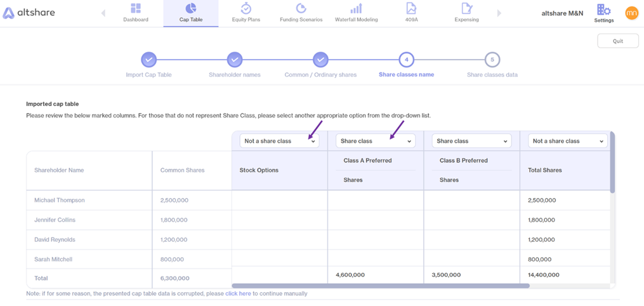Follow the 'click here' link to continue manually
Image resolution: width=644 pixels, height=306 pixels.
coord(238,294)
